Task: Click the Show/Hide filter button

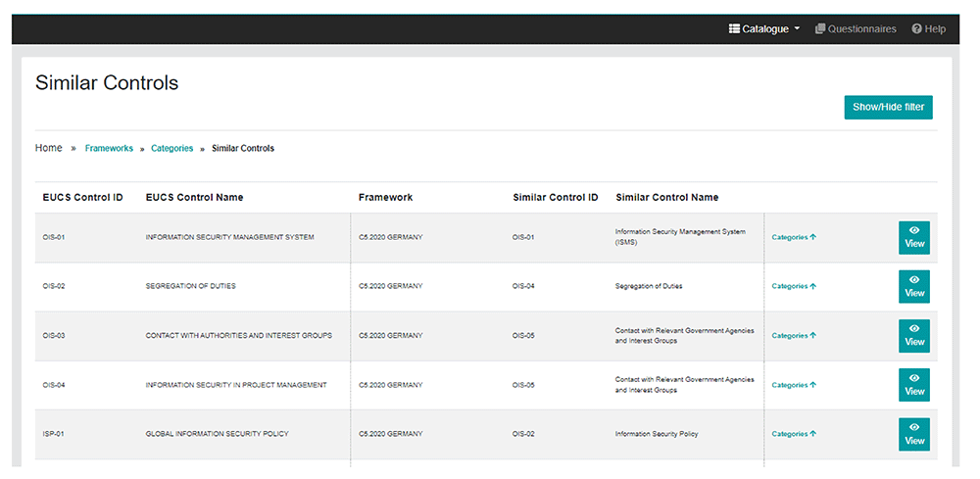Action: pyautogui.click(x=888, y=107)
